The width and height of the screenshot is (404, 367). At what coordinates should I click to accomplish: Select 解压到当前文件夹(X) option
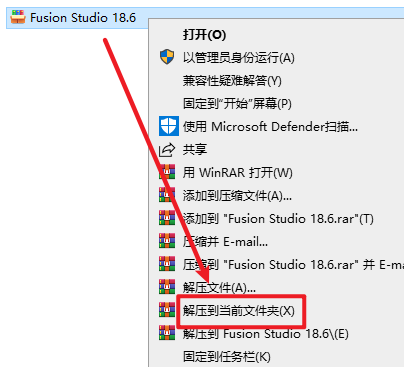(x=239, y=311)
